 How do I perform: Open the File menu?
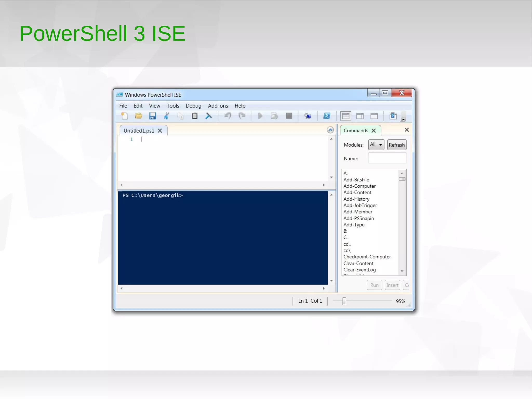123,106
